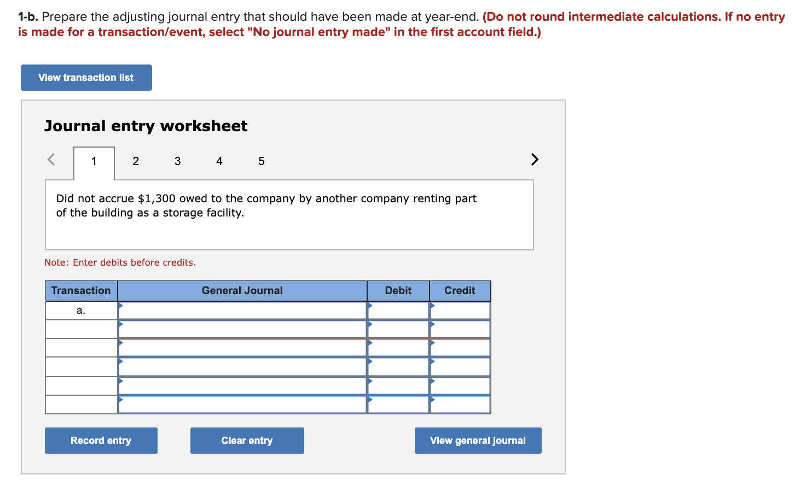Open General Journal account dropdown in last row
812x504 pixels.
[x=242, y=405]
